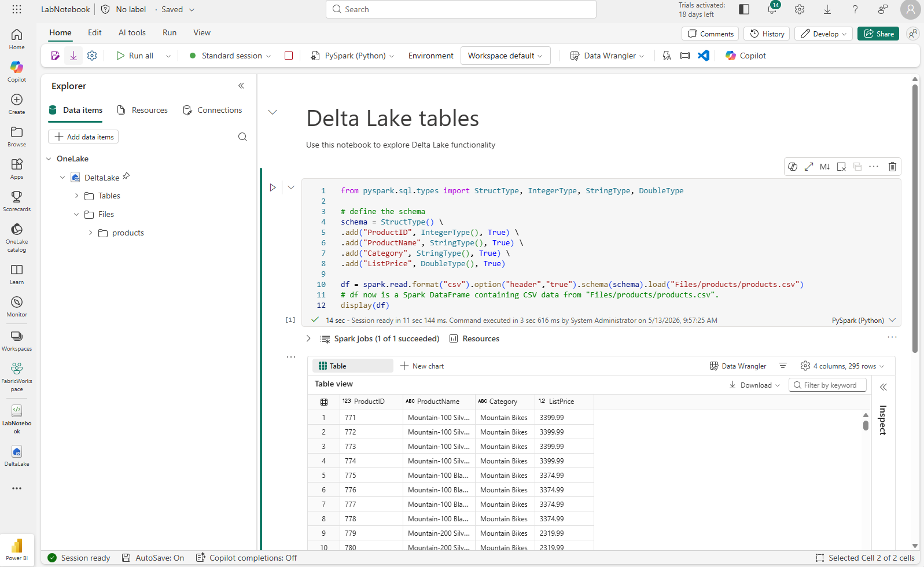This screenshot has height=567, width=924.
Task: Switch to the AI tools ribbon tab
Action: pyautogui.click(x=132, y=33)
